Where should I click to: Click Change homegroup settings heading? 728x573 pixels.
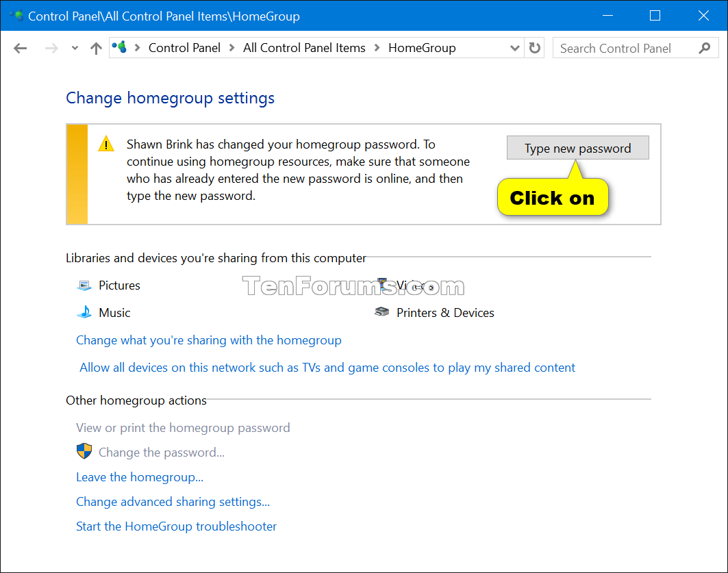(x=170, y=98)
